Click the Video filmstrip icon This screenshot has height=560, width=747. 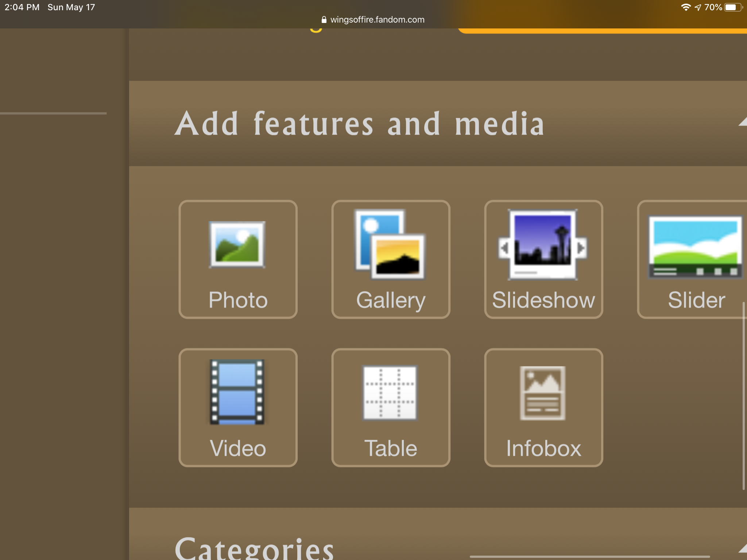coord(237,392)
